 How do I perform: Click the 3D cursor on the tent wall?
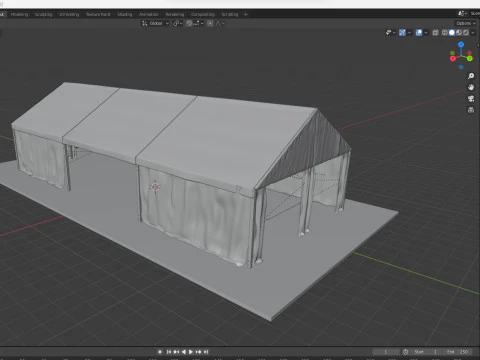click(x=155, y=187)
